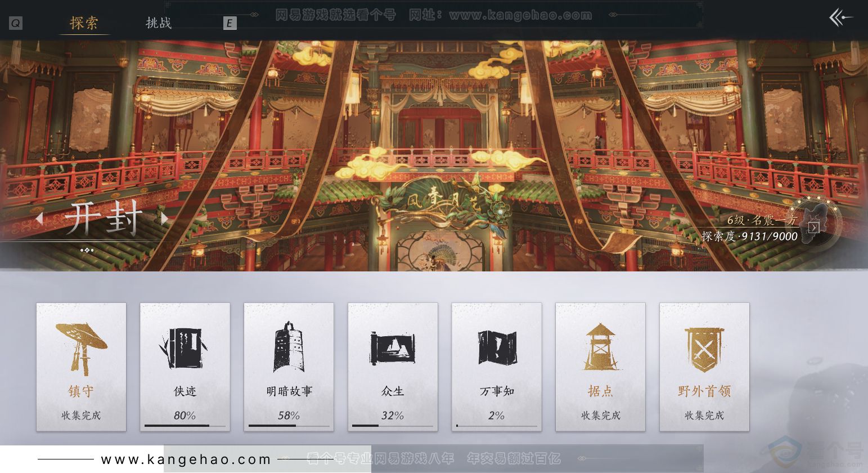Click the page indicator dots under 开封
868x473 pixels.
point(87,250)
